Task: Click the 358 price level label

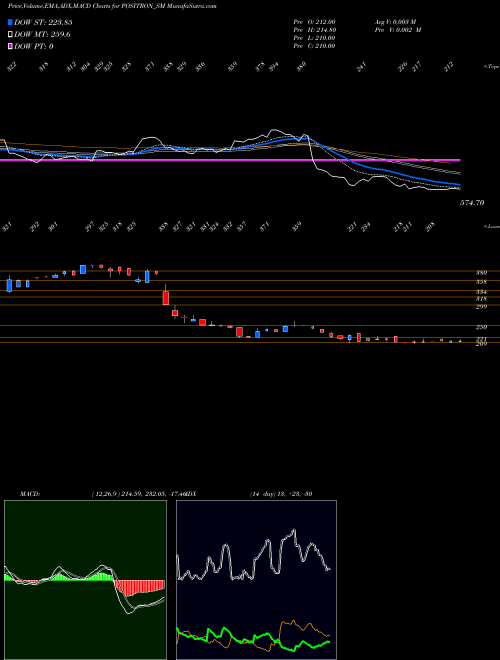Action: [x=481, y=282]
